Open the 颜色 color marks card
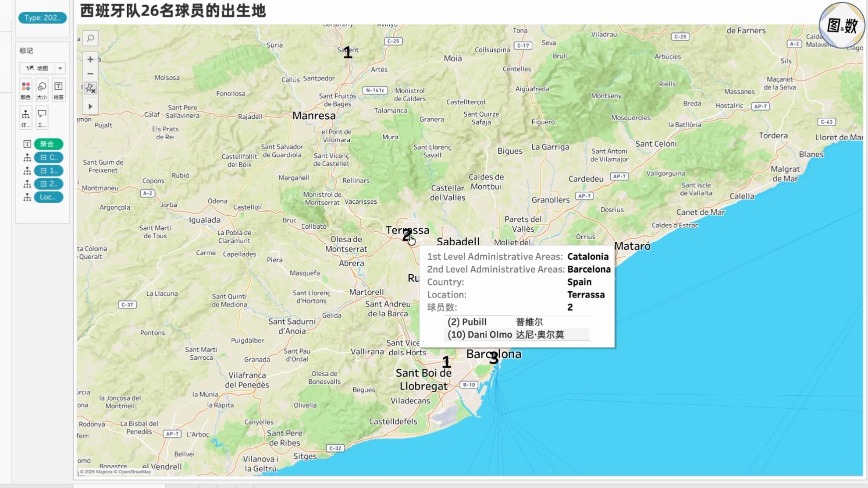This screenshot has height=488, width=868. point(26,90)
